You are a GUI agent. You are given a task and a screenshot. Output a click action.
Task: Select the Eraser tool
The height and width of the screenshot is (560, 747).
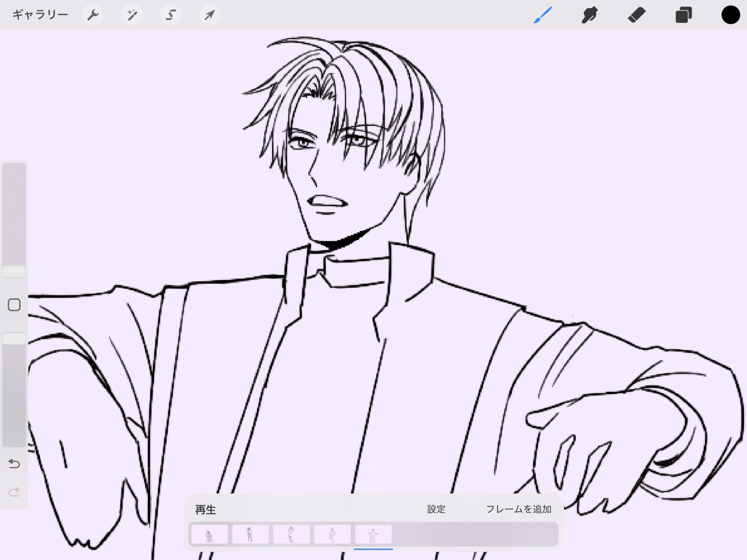click(636, 15)
